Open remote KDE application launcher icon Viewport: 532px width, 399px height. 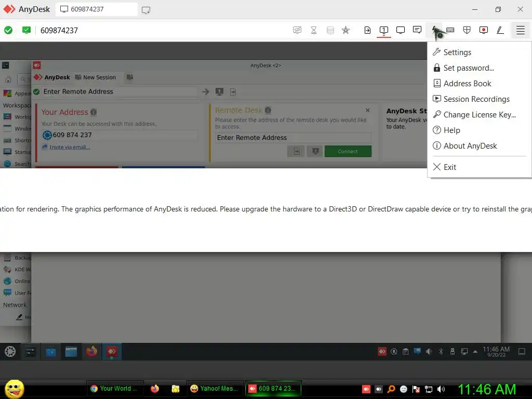tap(10, 352)
